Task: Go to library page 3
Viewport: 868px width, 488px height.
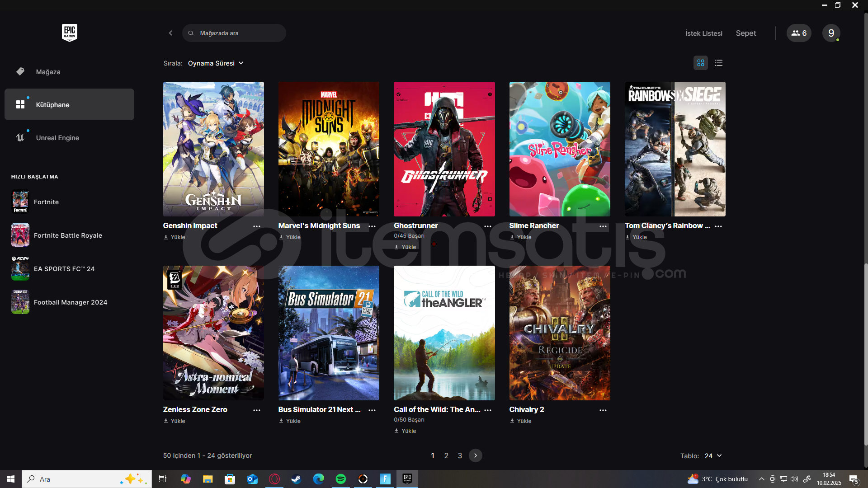Action: tap(460, 455)
